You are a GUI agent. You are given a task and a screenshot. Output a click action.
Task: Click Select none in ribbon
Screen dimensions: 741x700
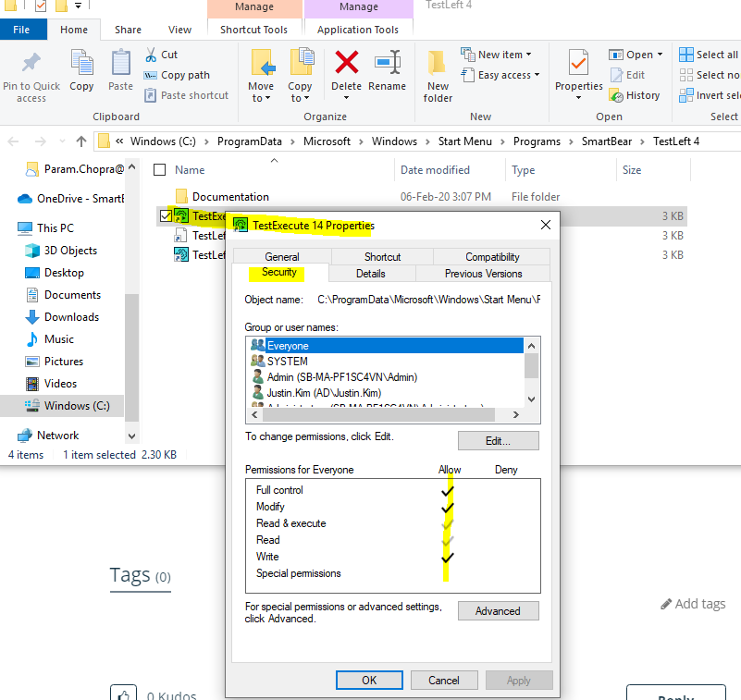pos(709,75)
